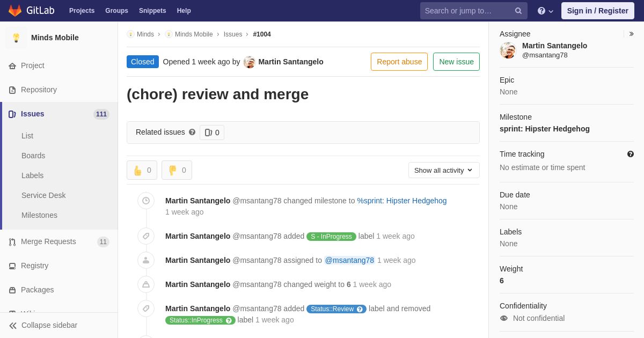Click Martin Santangelo's author avatar near Opened
Image resolution: width=644 pixels, height=338 pixels.
249,62
